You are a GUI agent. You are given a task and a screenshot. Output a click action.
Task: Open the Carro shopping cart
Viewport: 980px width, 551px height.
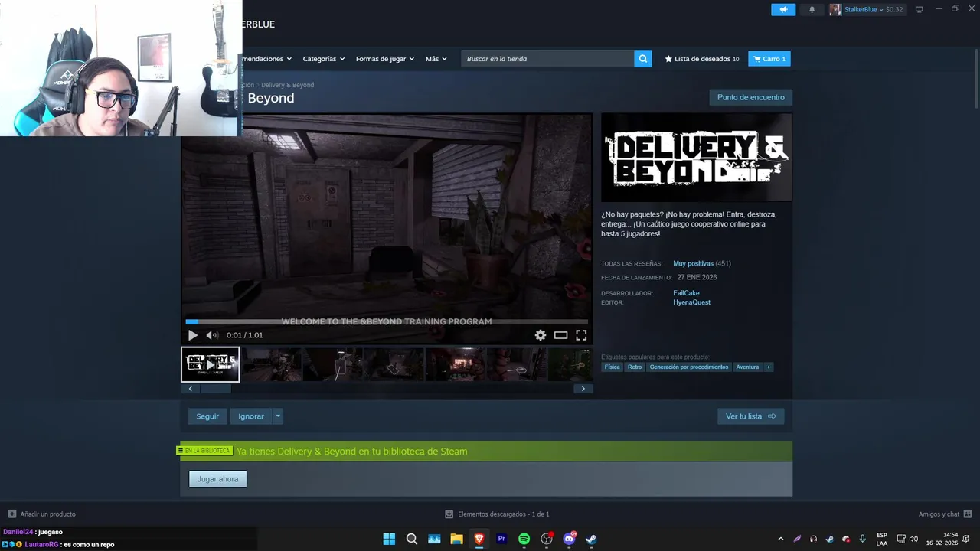pyautogui.click(x=769, y=59)
